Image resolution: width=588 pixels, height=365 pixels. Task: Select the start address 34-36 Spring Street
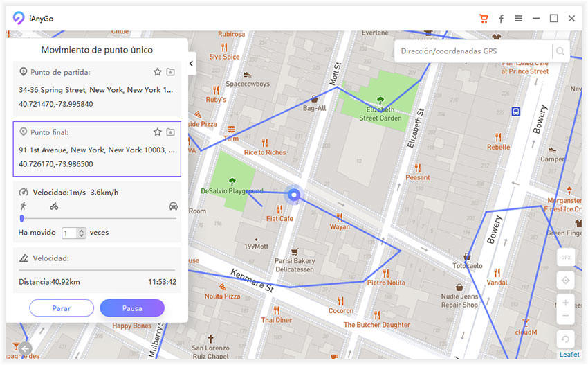click(96, 90)
